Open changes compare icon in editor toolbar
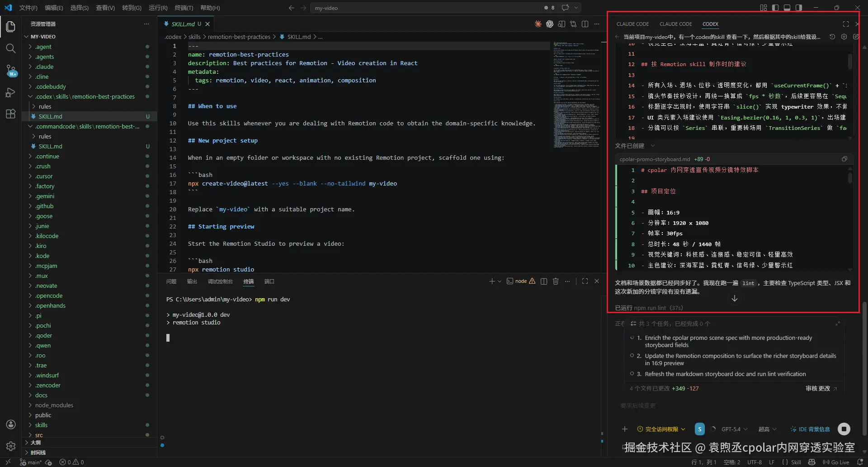Image resolution: width=868 pixels, height=467 pixels. [573, 24]
